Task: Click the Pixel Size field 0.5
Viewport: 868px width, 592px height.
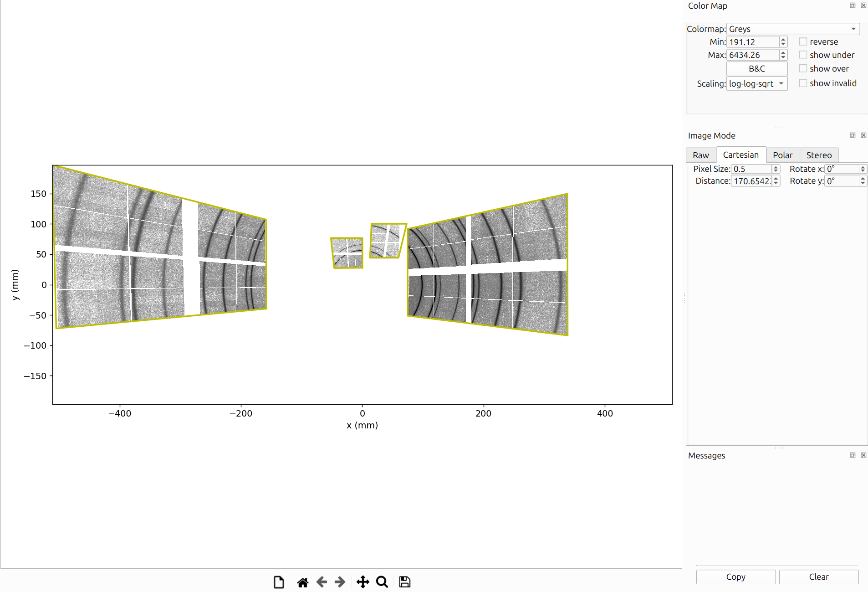Action: (x=751, y=169)
